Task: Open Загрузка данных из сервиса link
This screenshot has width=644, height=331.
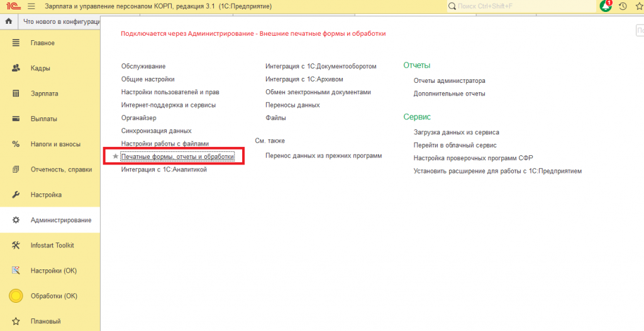Action: 457,133
